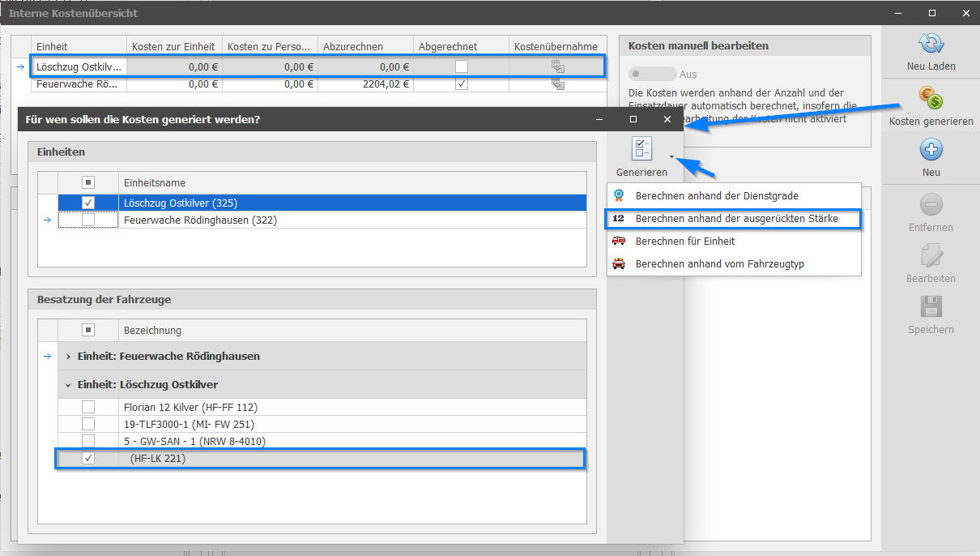Collapse the Einheit: Löschzug Ostkilver group
This screenshot has width=980, height=556.
tap(68, 385)
